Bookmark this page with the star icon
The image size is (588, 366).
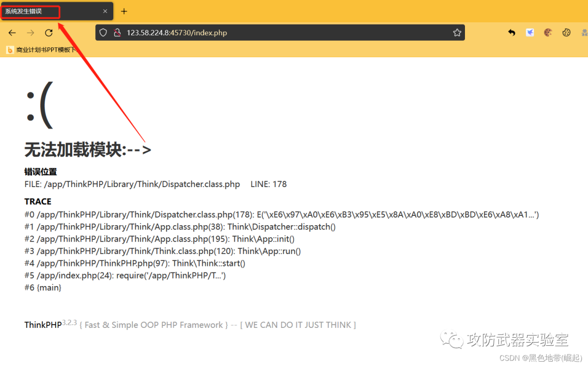tap(457, 33)
